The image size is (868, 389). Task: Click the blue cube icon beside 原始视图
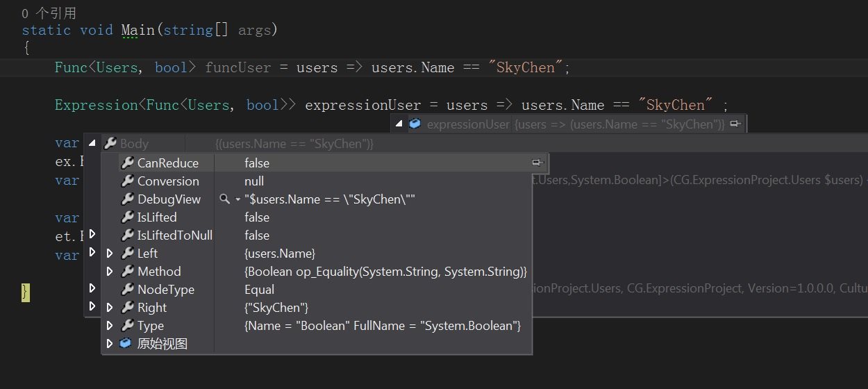126,344
